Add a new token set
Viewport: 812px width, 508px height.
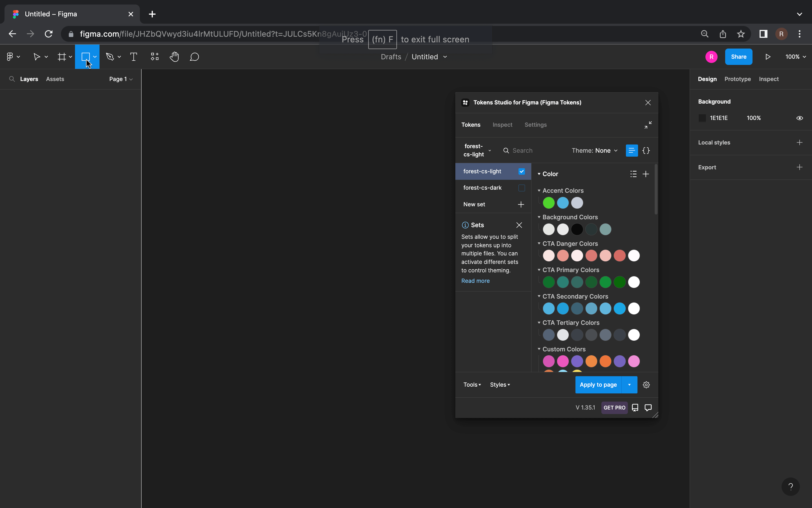coord(521,204)
